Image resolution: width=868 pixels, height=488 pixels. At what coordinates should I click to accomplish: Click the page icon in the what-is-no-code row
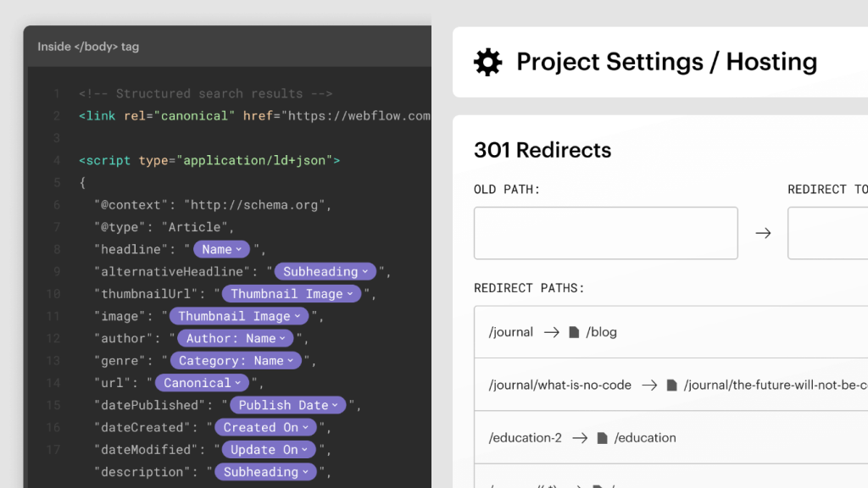tap(672, 385)
